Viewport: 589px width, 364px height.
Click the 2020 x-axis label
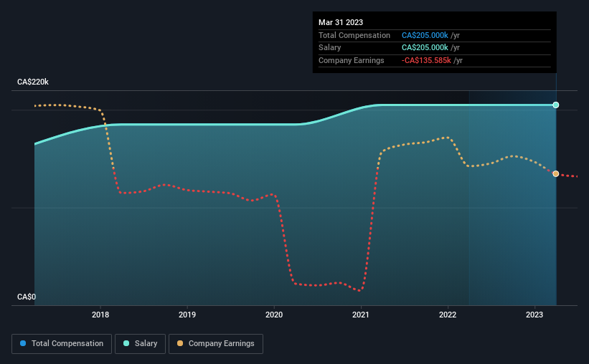[x=274, y=315]
